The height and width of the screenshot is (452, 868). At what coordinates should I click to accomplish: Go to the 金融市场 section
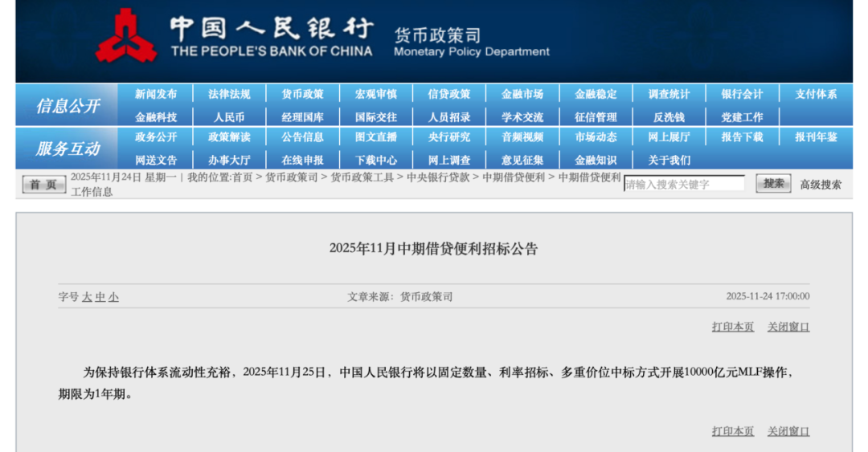(x=522, y=94)
